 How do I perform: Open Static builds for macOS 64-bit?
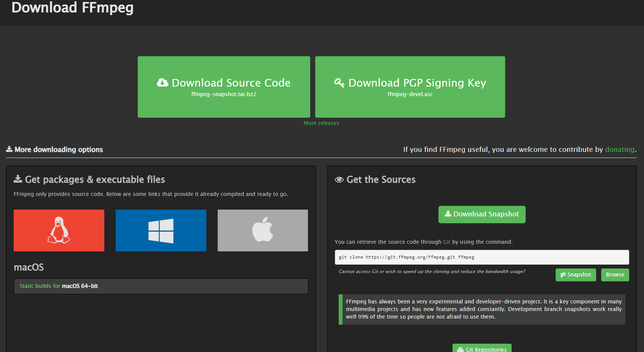click(59, 286)
